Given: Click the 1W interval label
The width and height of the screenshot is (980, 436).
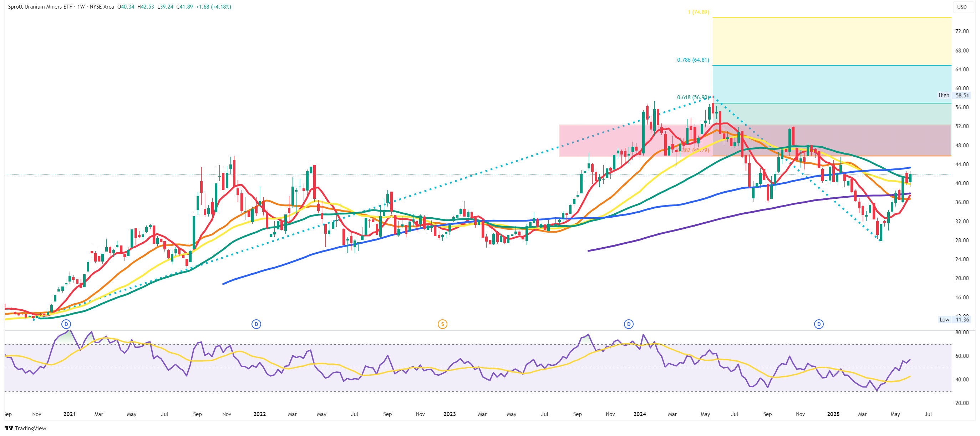Looking at the screenshot, I should (81, 7).
